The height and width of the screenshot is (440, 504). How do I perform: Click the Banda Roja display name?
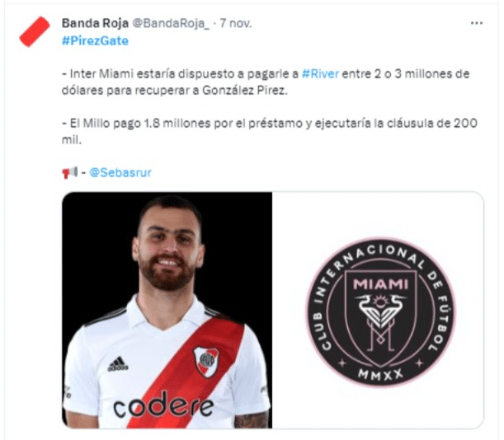pyautogui.click(x=95, y=23)
